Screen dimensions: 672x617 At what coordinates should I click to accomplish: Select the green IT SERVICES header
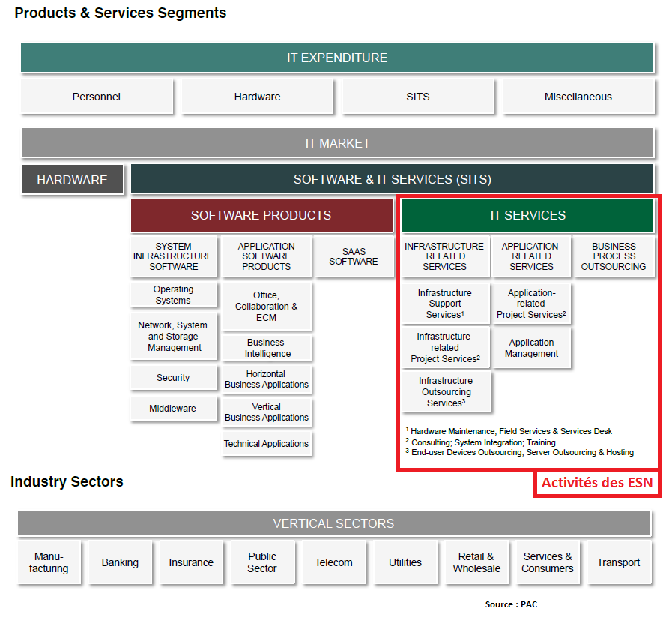pyautogui.click(x=527, y=215)
